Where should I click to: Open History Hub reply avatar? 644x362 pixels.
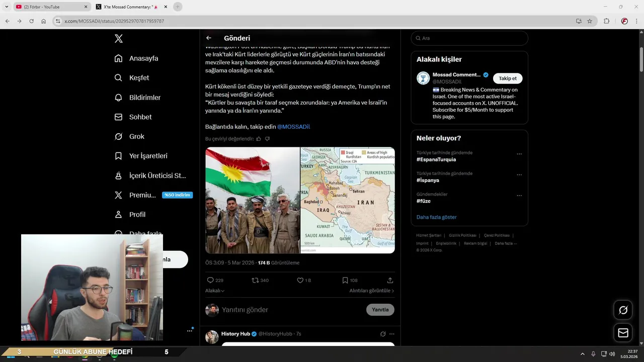[212, 337]
